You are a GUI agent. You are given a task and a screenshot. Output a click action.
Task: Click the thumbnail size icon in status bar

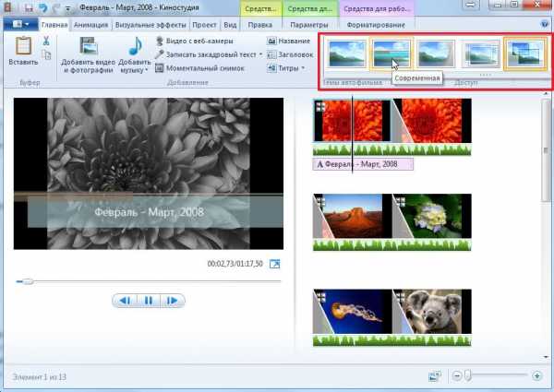tap(435, 376)
